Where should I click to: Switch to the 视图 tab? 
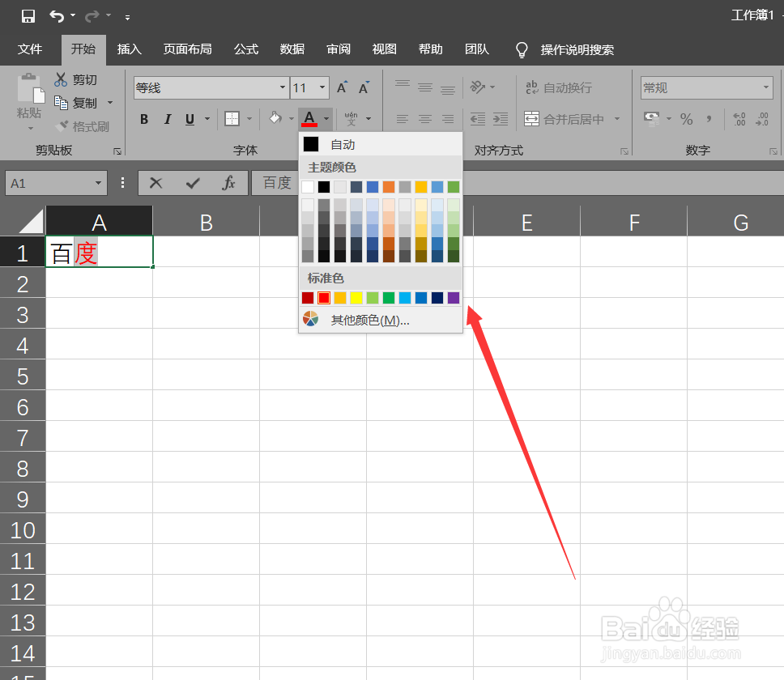384,49
